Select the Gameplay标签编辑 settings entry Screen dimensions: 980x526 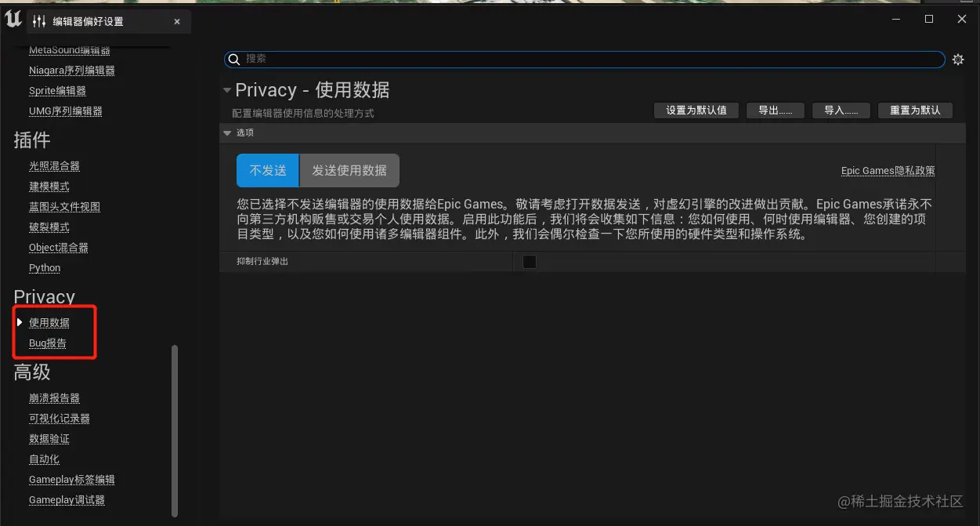tap(71, 479)
